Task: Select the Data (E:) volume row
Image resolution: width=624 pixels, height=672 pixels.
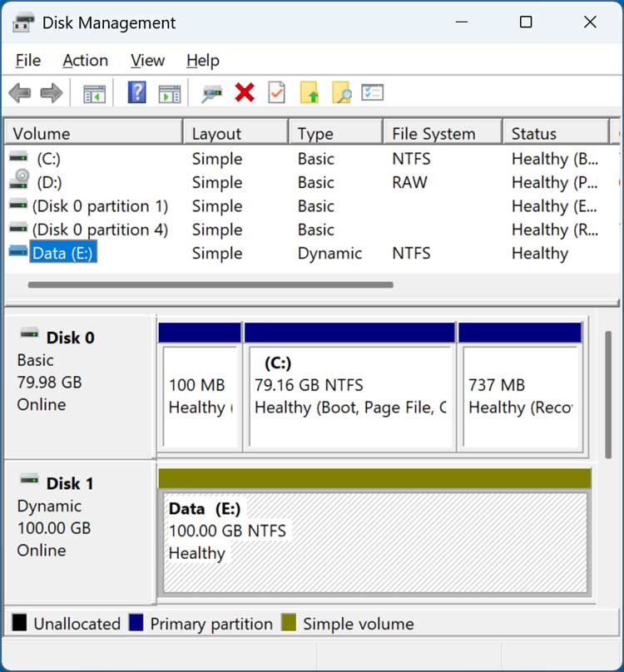Action: [x=312, y=254]
